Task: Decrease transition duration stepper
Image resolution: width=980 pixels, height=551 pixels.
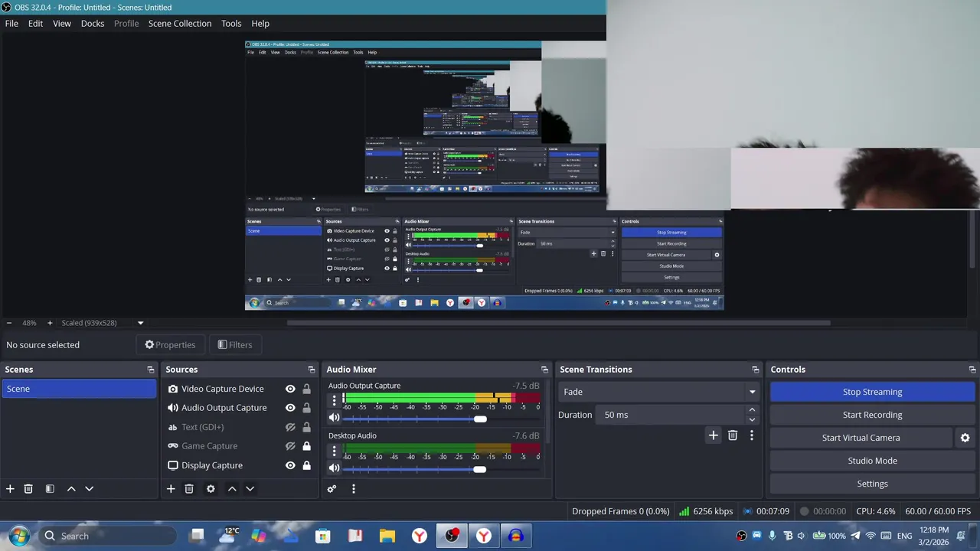Action: tap(752, 419)
